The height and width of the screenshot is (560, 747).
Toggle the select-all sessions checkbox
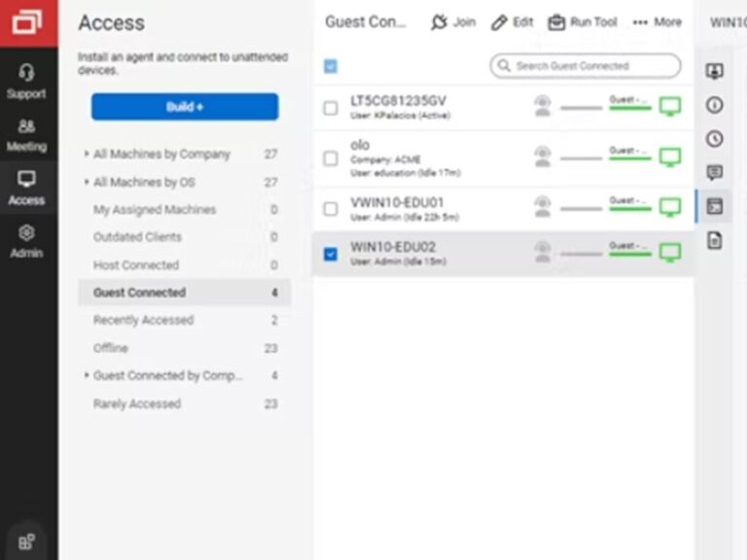click(330, 66)
